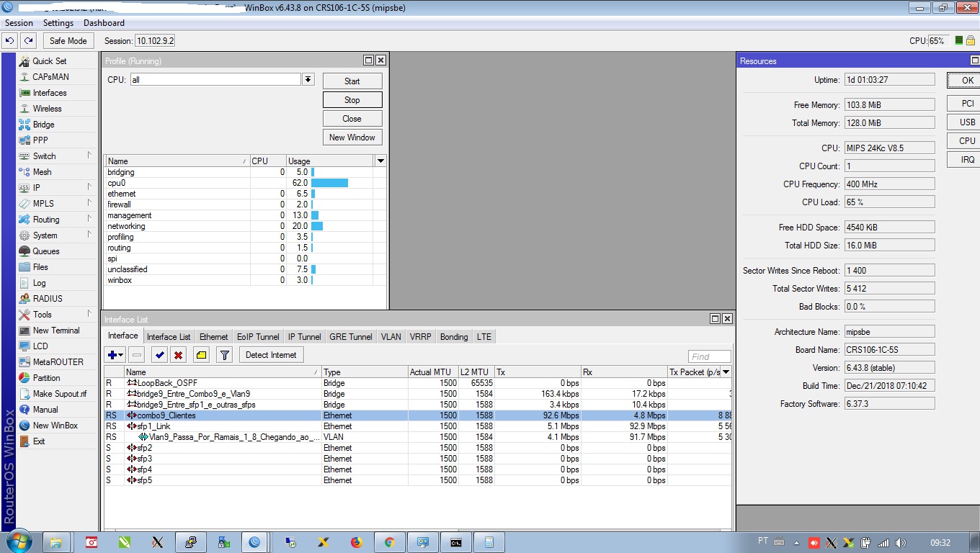The height and width of the screenshot is (553, 980).
Task: Switch to the EoIP Tunnel tab
Action: pos(258,337)
